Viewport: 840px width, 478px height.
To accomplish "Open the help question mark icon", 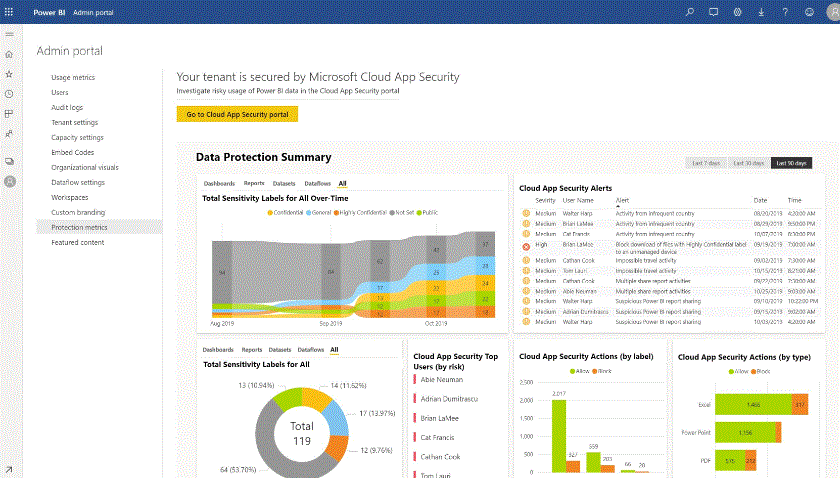I will [785, 12].
